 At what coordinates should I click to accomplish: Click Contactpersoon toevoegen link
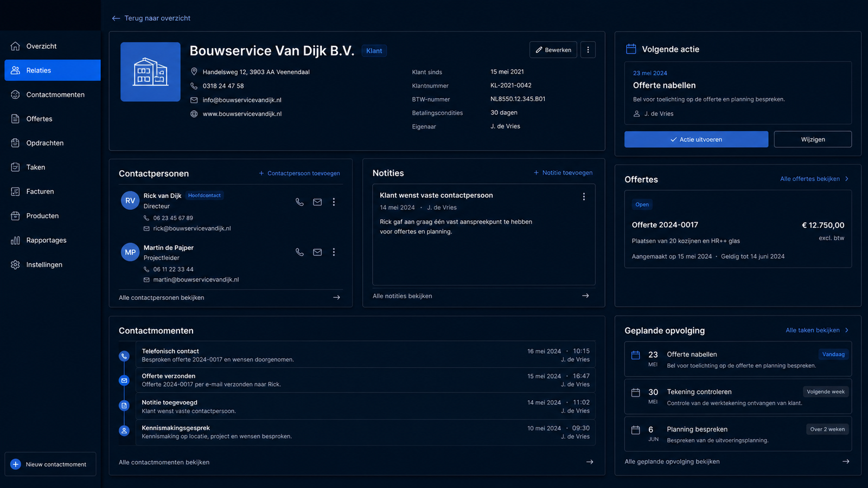pos(299,174)
